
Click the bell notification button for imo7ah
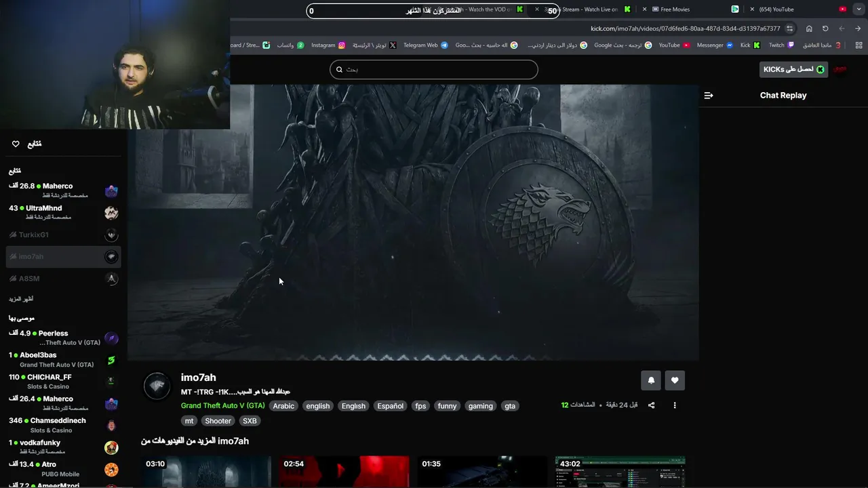pos(651,380)
